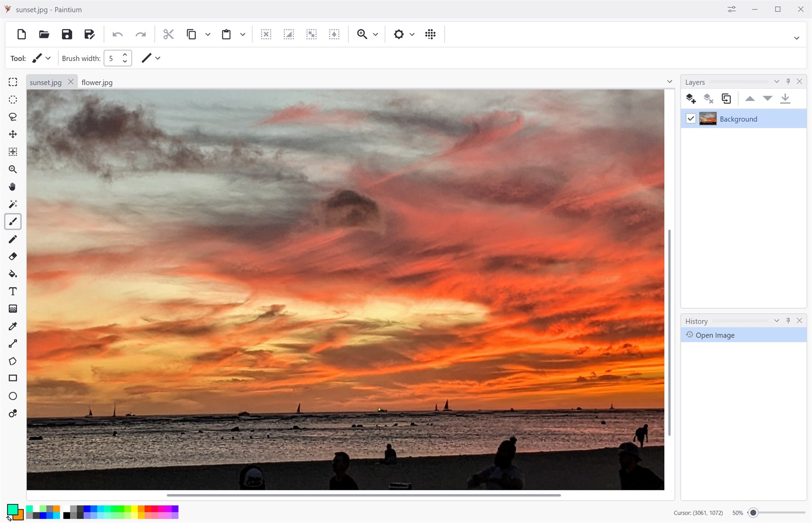This screenshot has height=523, width=812.
Task: Open the Zoom options dropdown arrow
Action: click(376, 35)
